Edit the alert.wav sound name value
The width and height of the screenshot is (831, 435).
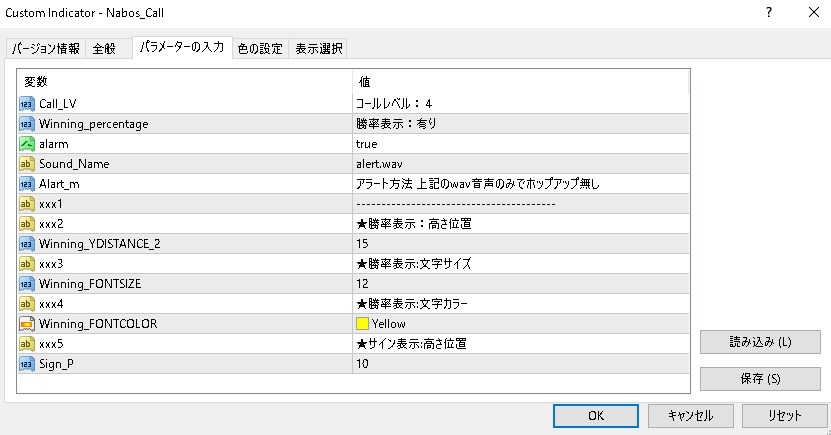click(x=521, y=164)
